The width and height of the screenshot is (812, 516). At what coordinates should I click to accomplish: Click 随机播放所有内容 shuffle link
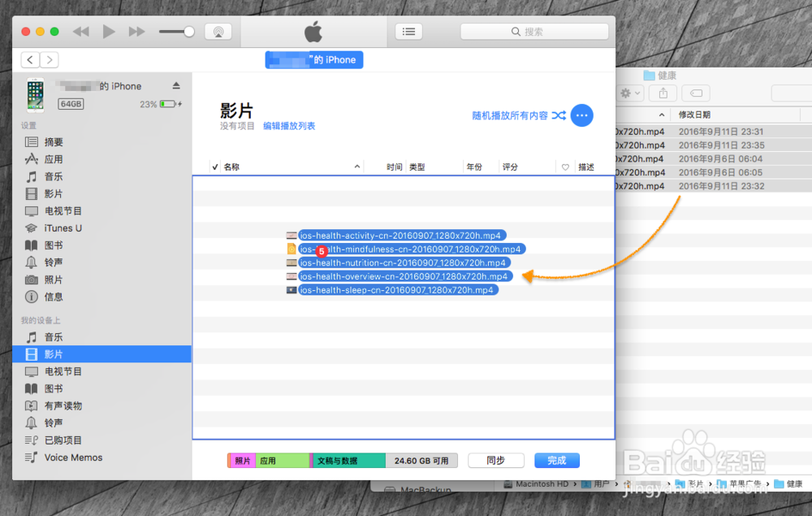click(x=510, y=115)
